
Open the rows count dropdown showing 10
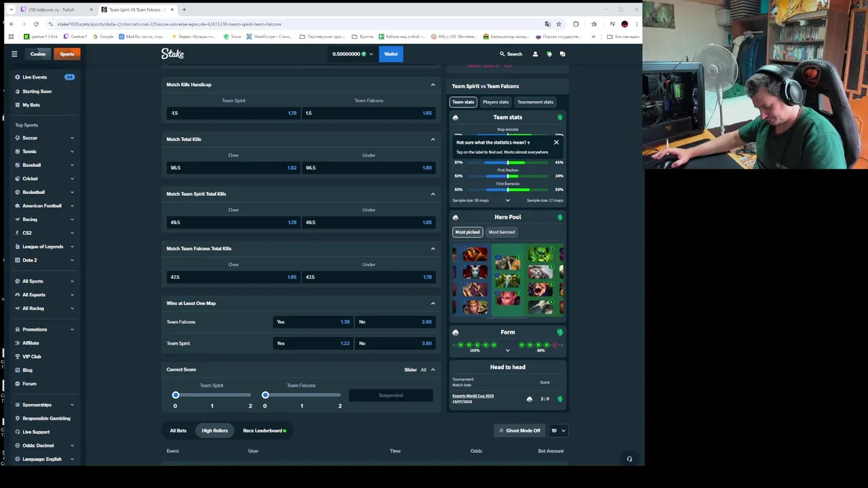[558, 430]
